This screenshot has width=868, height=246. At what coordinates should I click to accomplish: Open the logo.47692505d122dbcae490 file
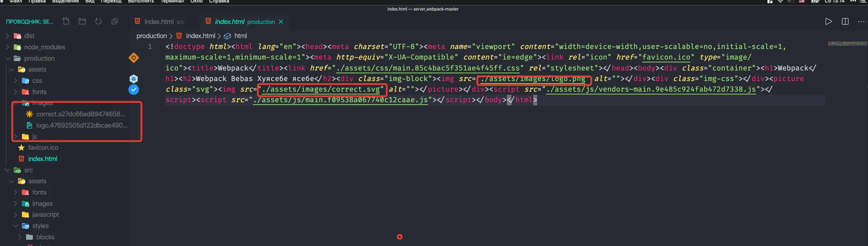(x=82, y=125)
